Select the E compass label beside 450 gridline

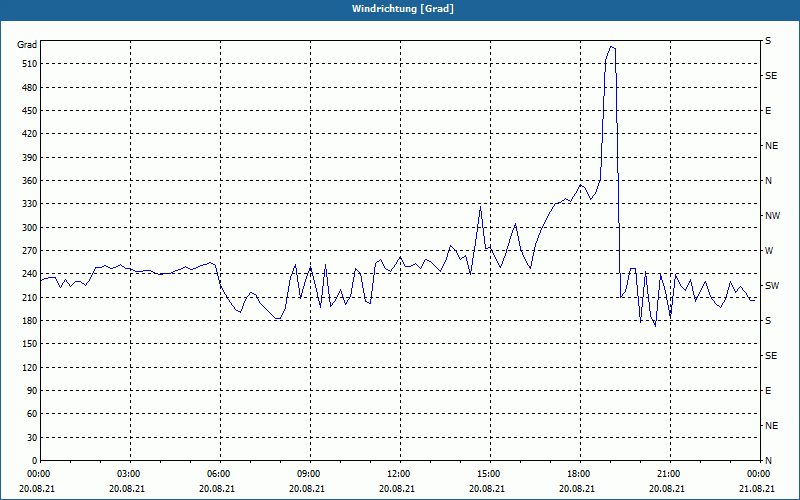click(768, 111)
